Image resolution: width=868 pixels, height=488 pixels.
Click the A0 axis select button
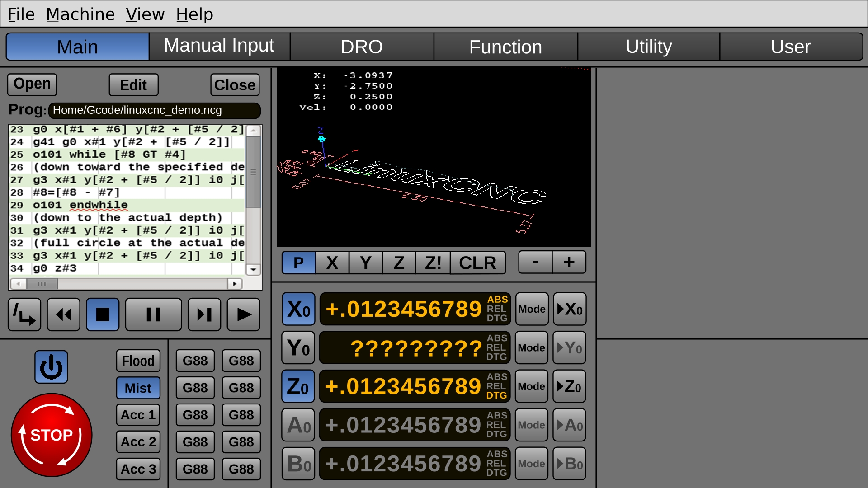tap(298, 425)
